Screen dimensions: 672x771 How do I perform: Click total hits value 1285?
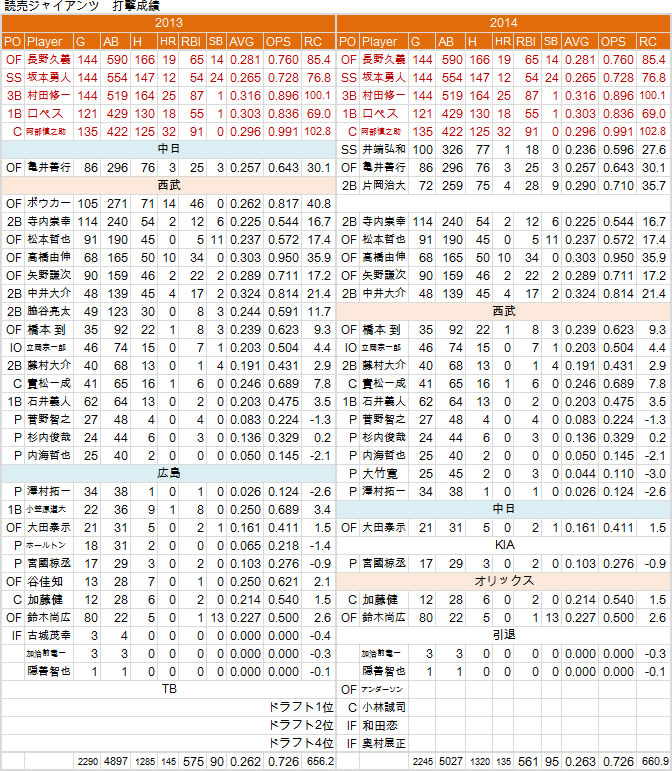coord(145,762)
